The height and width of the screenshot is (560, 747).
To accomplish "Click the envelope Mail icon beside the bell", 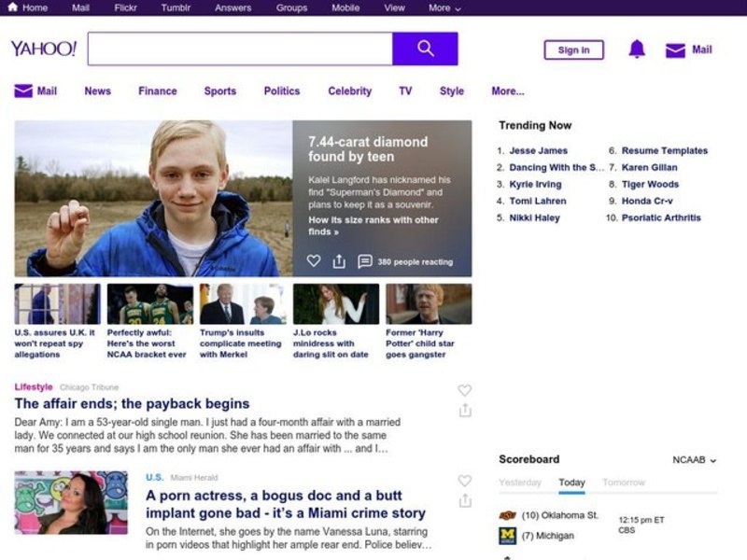I will point(675,50).
